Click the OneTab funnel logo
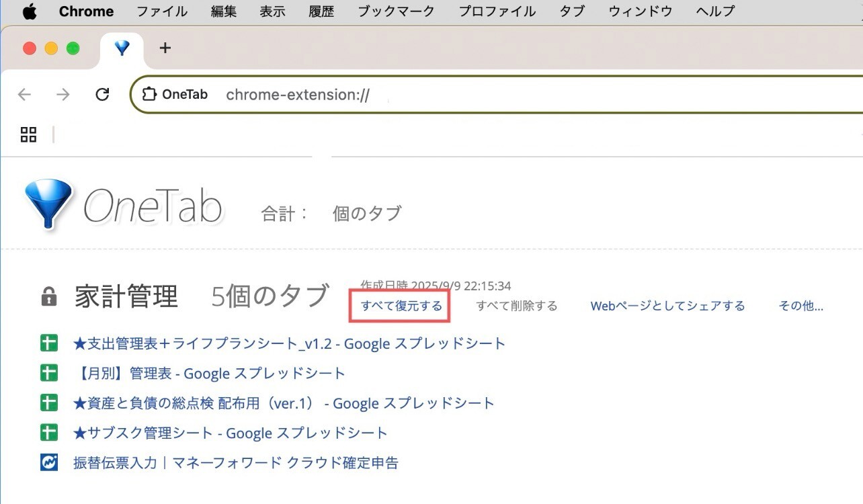 (x=48, y=205)
